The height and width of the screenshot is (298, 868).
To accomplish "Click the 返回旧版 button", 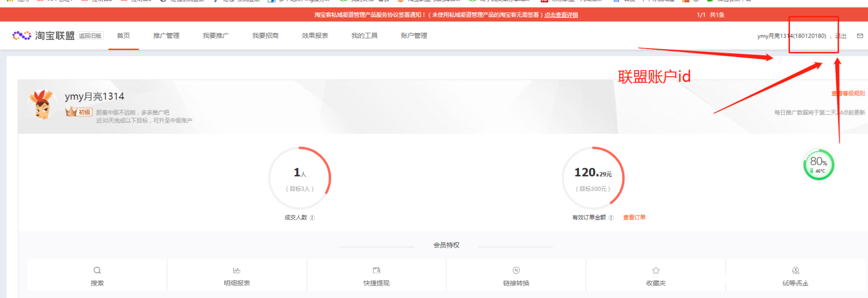I will pyautogui.click(x=90, y=36).
